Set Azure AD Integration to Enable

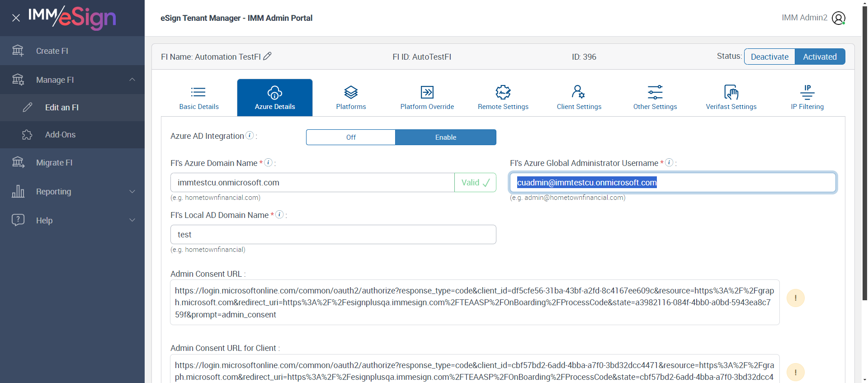[446, 137]
